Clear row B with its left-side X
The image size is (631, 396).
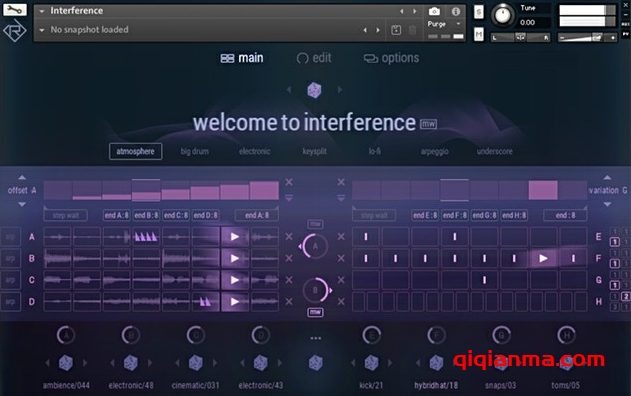289,258
